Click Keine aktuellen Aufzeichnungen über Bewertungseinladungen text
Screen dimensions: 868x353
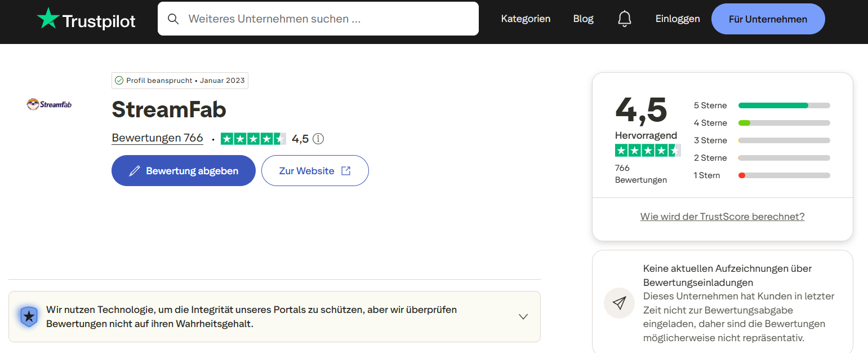(x=728, y=275)
